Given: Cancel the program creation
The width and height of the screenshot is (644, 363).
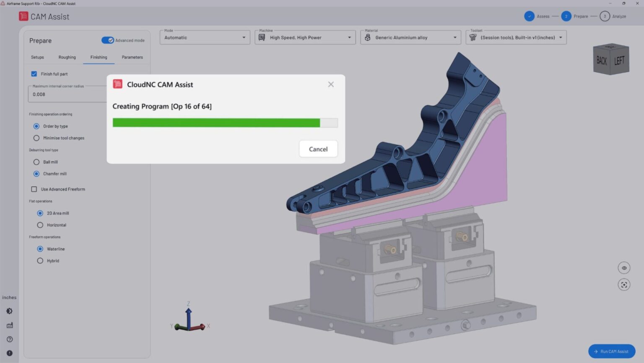Looking at the screenshot, I should pyautogui.click(x=318, y=149).
